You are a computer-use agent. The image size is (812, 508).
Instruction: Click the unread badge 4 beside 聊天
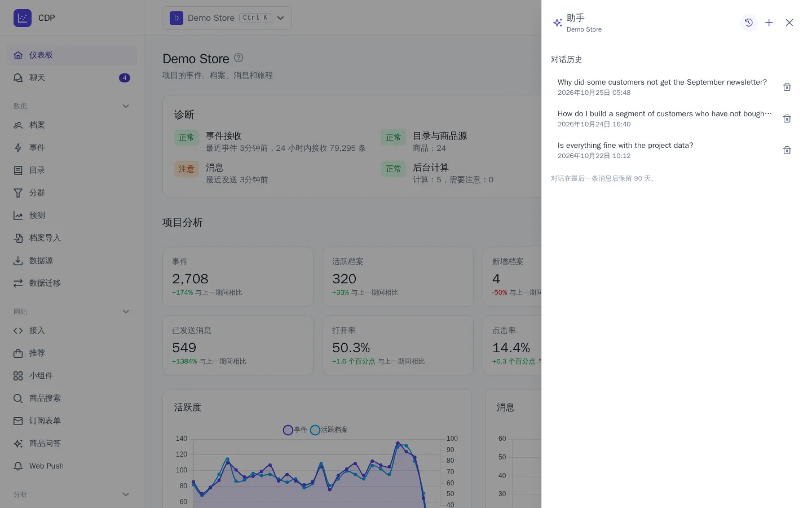click(125, 78)
